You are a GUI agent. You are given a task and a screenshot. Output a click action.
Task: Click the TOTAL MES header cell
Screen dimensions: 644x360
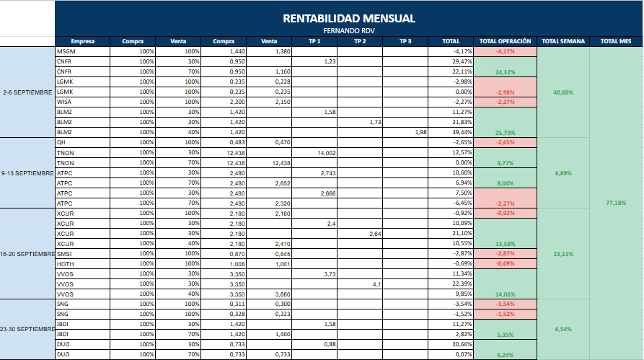615,41
